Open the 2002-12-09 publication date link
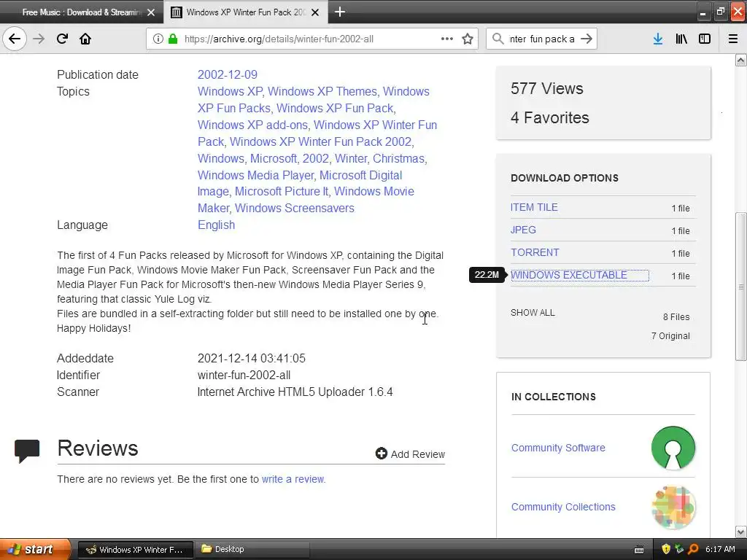The height and width of the screenshot is (560, 747). point(228,75)
